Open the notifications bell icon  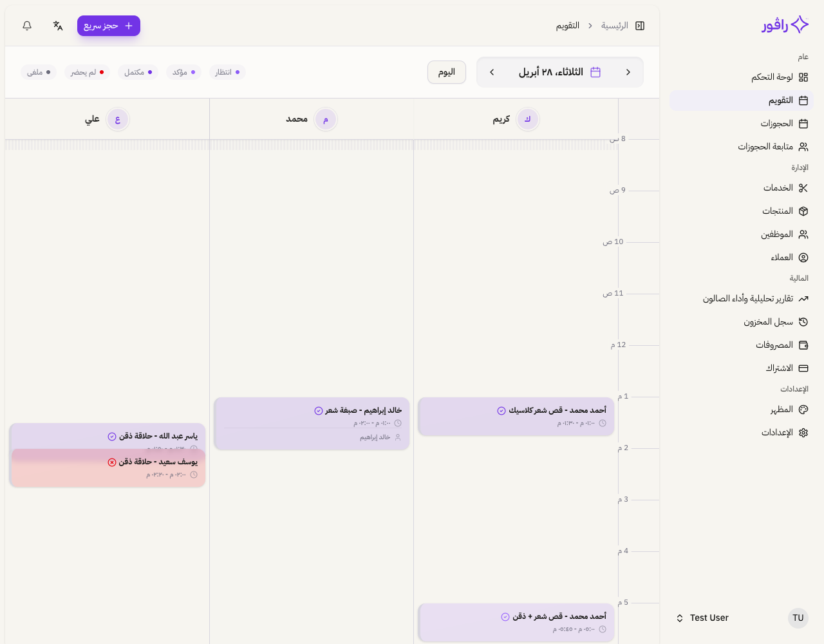click(26, 26)
